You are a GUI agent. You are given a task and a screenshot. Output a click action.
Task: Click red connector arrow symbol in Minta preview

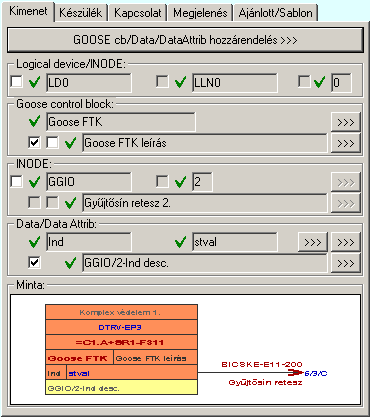tap(295, 373)
